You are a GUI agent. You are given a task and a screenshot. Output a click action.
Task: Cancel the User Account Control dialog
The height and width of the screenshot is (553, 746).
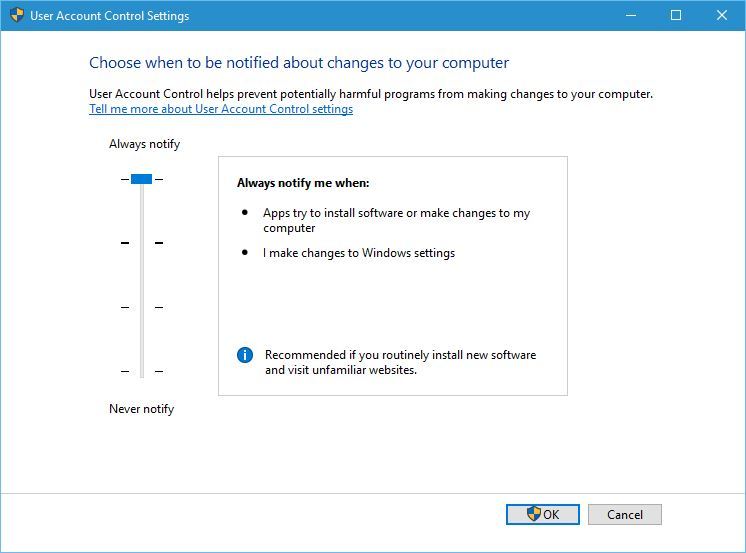pyautogui.click(x=625, y=514)
